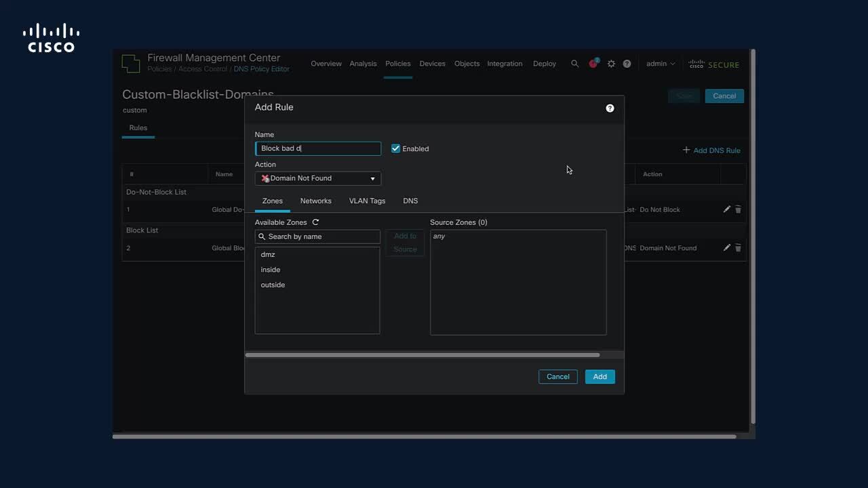Click the Search by name zones field
868x488 pixels.
[x=317, y=237]
